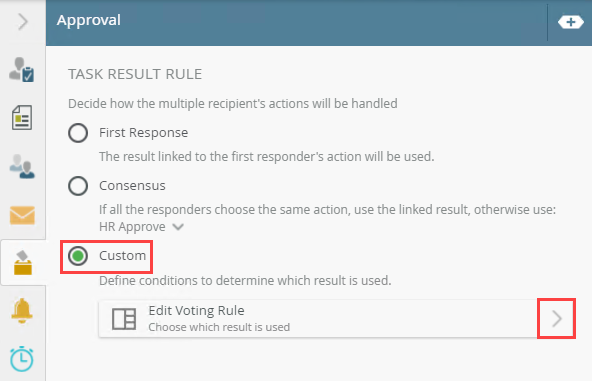Click the Edit Voting Rule layout icon
592x381 pixels.
pyautogui.click(x=124, y=319)
